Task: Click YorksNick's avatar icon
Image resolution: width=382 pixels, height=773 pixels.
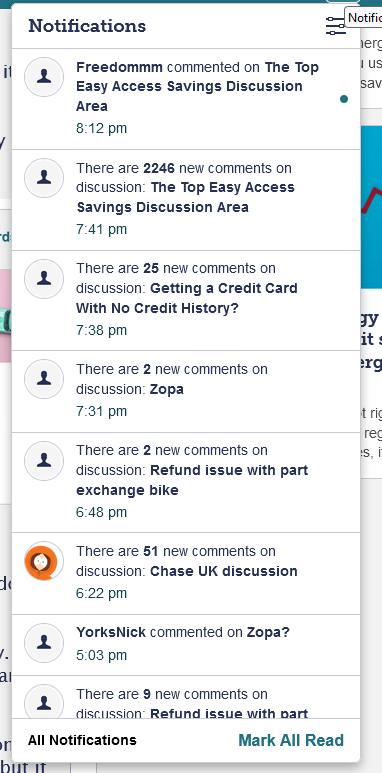Action: [x=44, y=642]
